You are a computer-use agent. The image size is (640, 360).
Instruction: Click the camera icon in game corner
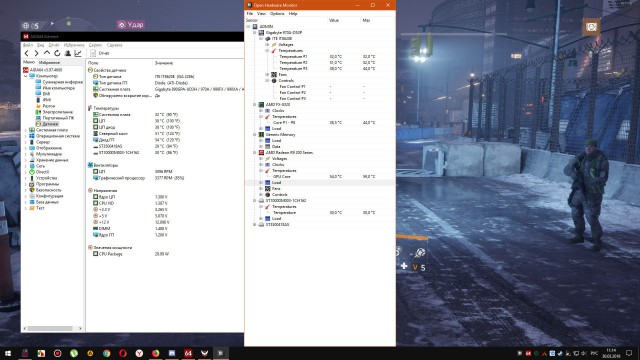point(591,27)
